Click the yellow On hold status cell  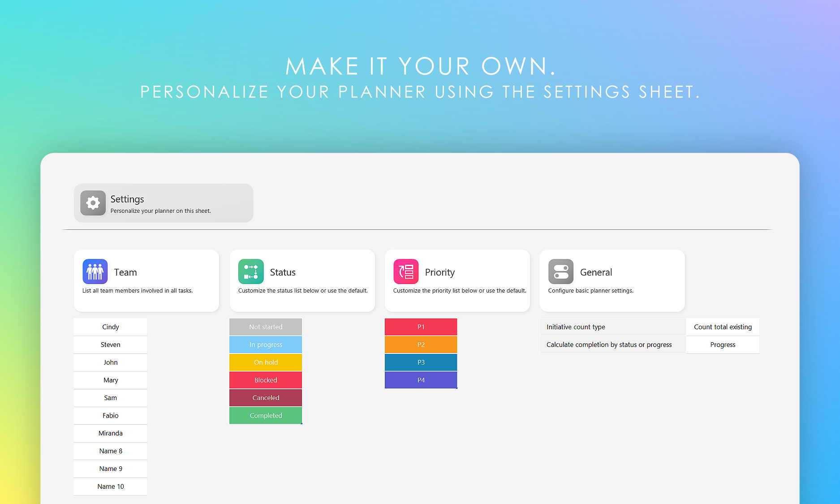266,362
